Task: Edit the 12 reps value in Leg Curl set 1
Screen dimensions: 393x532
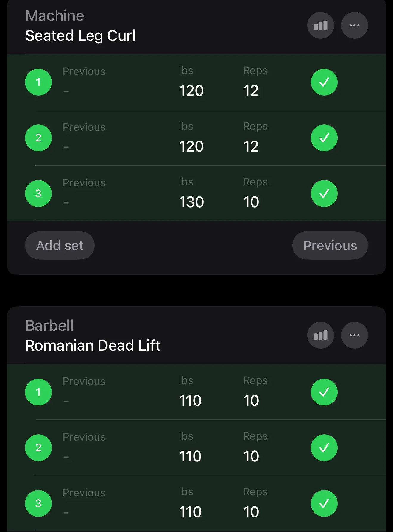Action: (x=251, y=91)
